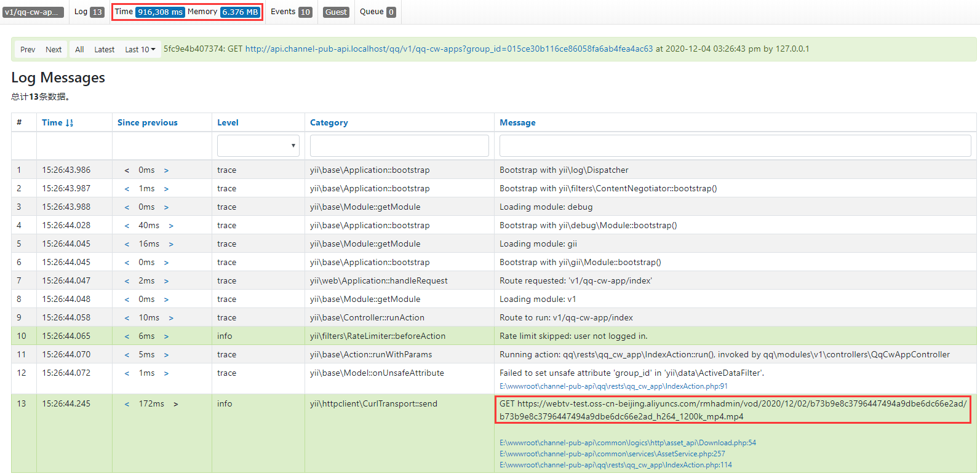Screen dimensions: 980x476
Task: Click the next arrow beside 16ms
Action: click(171, 244)
